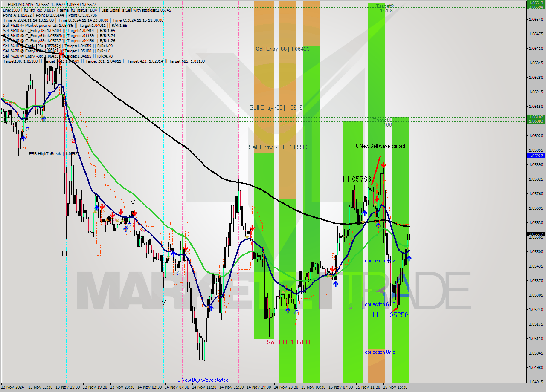Click the 'Sell 100 | 1.05108' label
The width and height of the screenshot is (546, 392).
coord(288,342)
